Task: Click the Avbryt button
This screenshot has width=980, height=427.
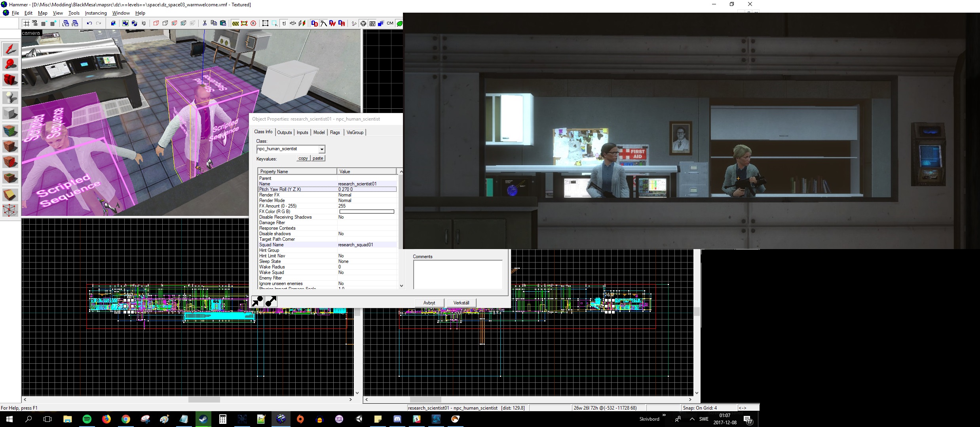Action: tap(429, 303)
